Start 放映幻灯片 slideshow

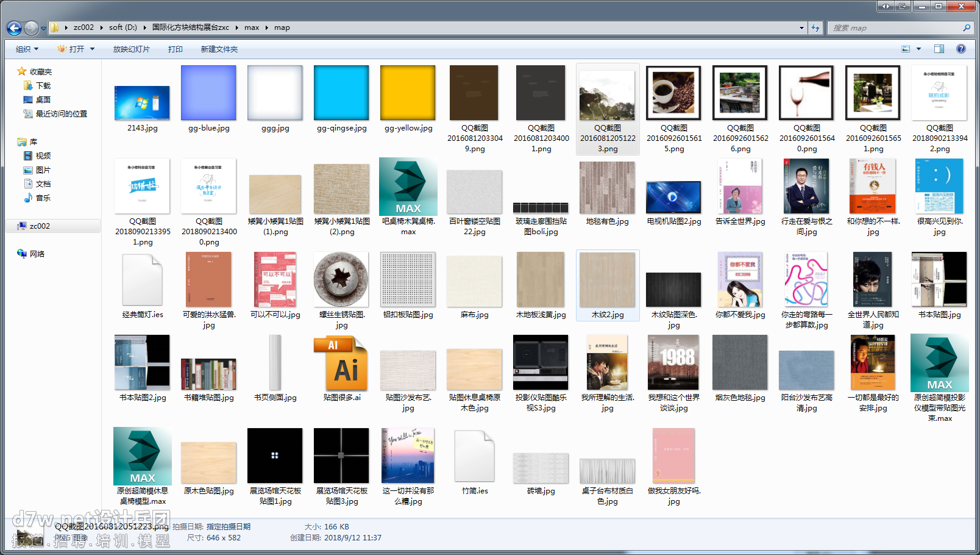pos(131,49)
